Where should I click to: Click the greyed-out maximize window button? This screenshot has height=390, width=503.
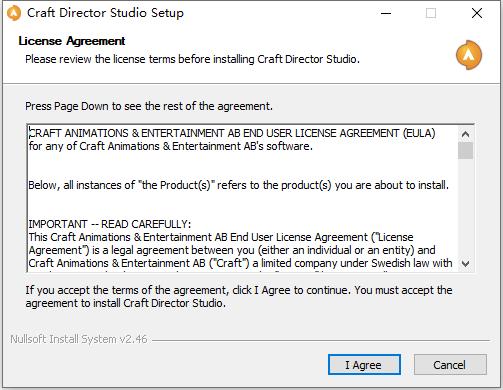pos(431,13)
